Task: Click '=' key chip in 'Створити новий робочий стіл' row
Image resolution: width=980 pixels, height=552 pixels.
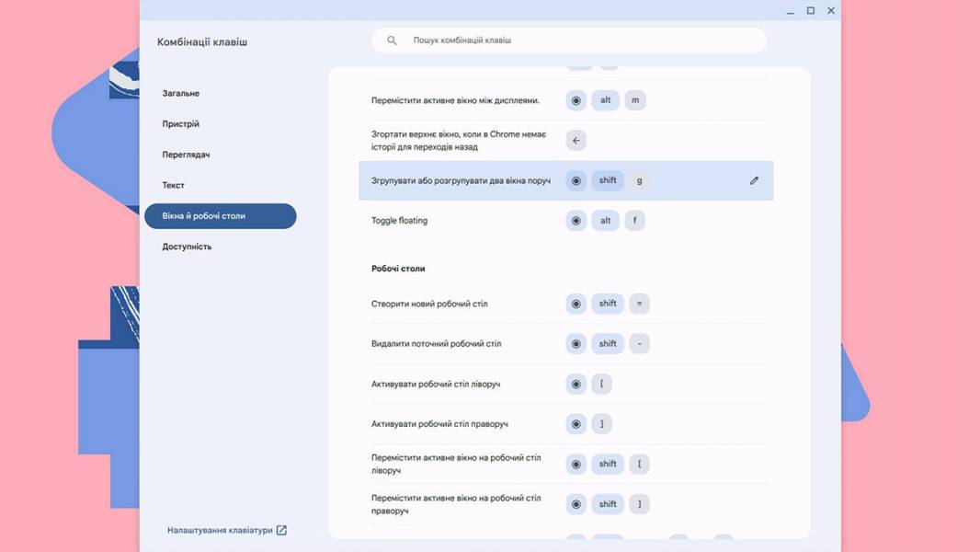Action: (x=639, y=304)
